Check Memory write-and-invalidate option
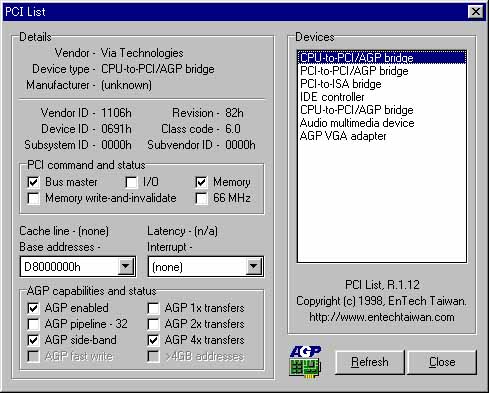 (x=33, y=198)
